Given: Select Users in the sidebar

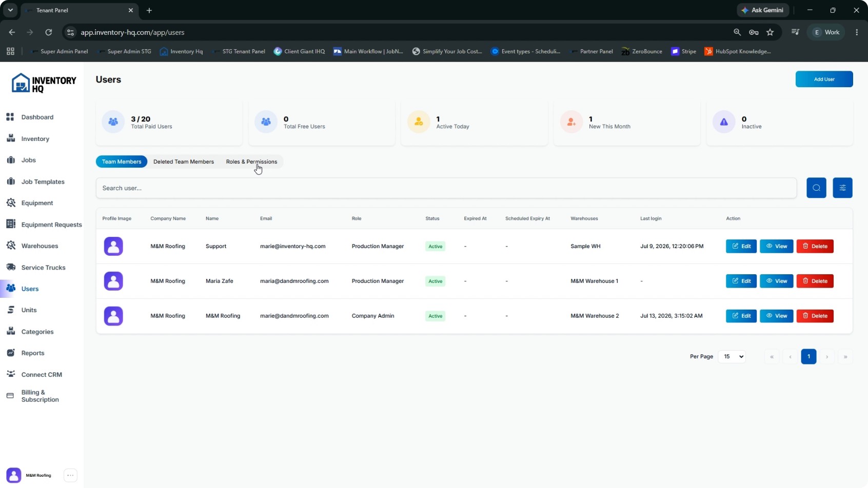Looking at the screenshot, I should 30,289.
